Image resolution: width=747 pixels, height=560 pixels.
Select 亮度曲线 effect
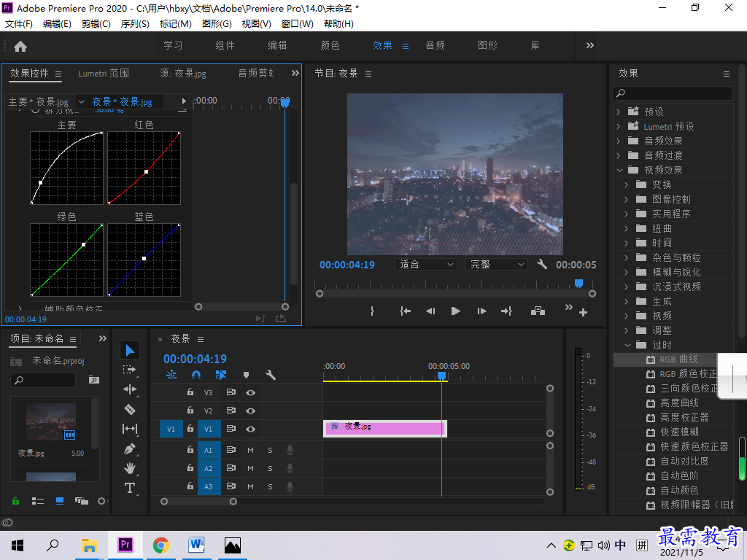click(x=679, y=402)
